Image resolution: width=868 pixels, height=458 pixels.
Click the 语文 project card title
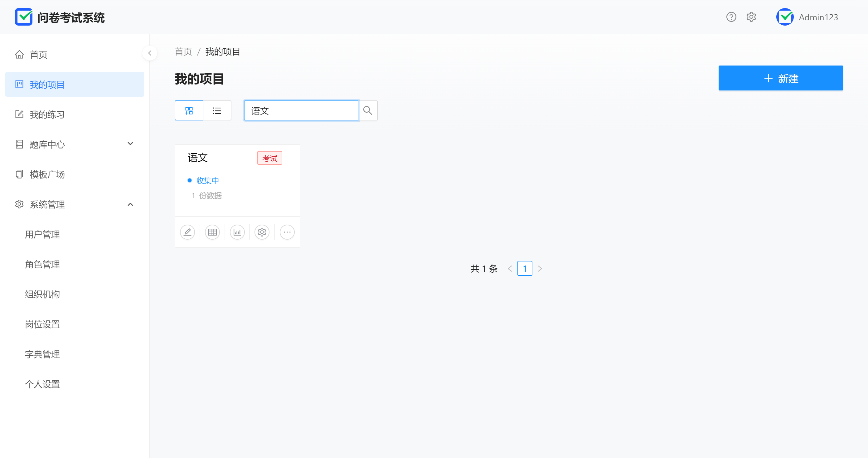coord(197,158)
